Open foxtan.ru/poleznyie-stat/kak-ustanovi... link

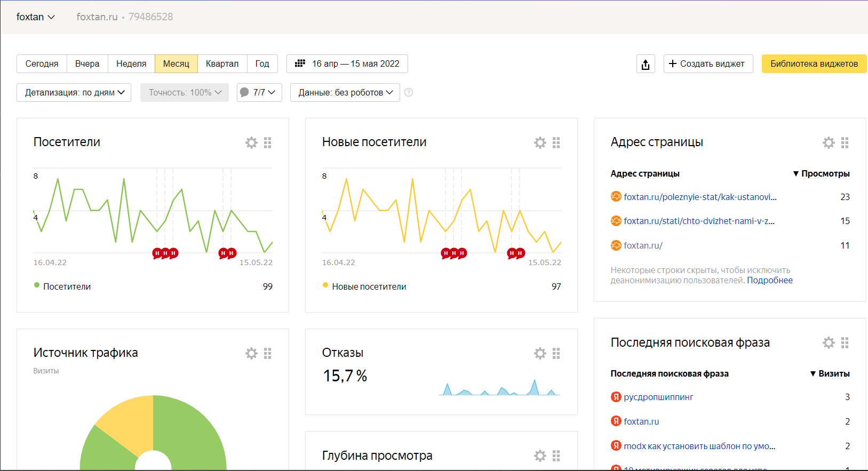coord(700,197)
